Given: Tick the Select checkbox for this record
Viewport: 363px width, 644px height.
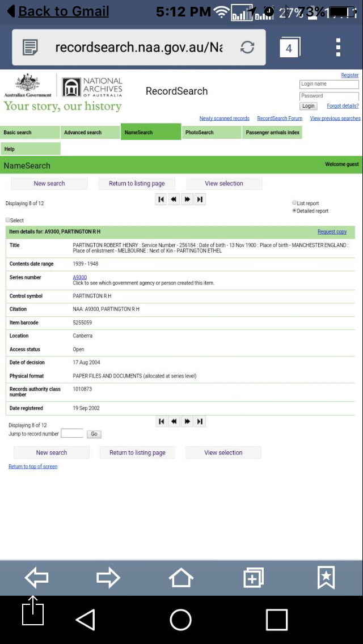Looking at the screenshot, I should point(8,220).
